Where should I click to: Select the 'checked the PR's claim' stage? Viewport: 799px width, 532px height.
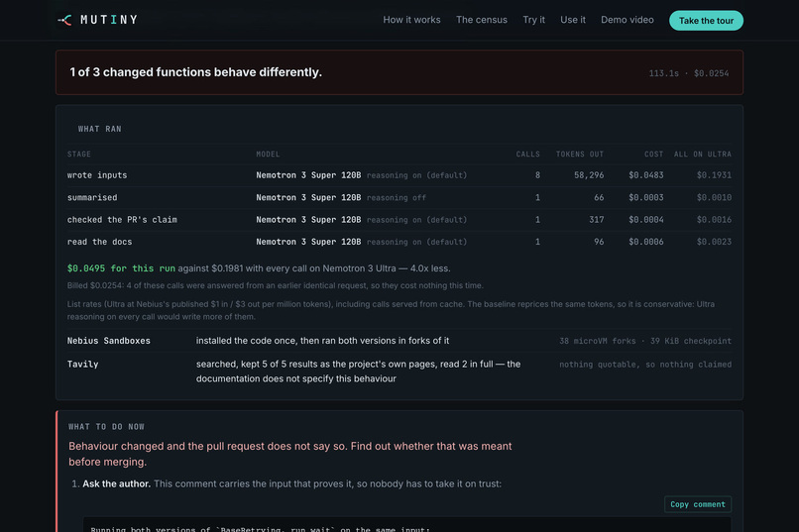pyautogui.click(x=122, y=219)
